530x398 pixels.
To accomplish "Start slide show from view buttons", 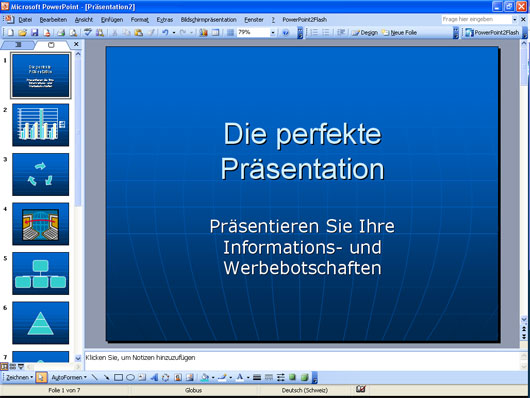I will (21, 367).
